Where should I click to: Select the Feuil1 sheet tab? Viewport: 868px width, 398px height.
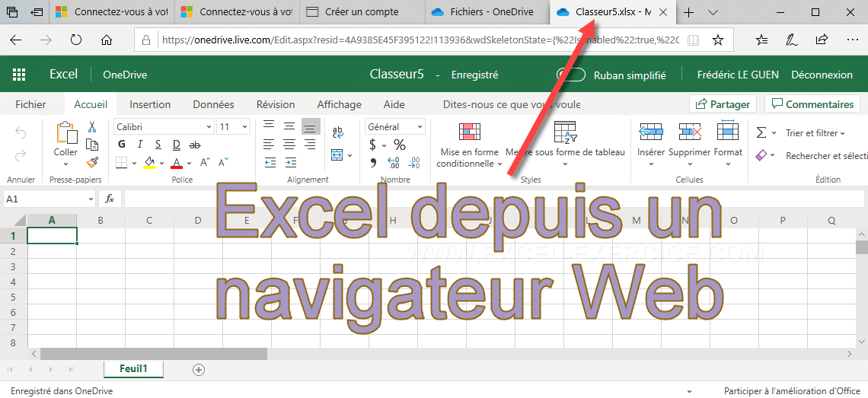click(x=133, y=368)
